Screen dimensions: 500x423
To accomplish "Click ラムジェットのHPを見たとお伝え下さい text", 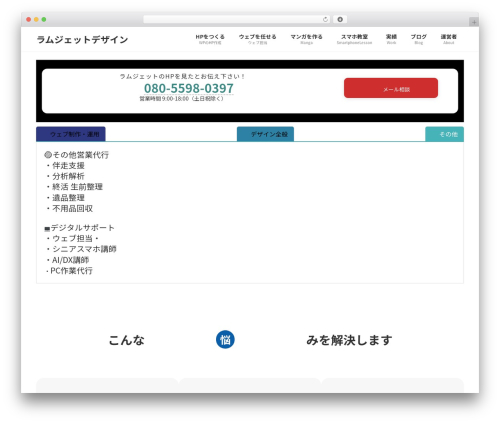I will pyautogui.click(x=182, y=77).
